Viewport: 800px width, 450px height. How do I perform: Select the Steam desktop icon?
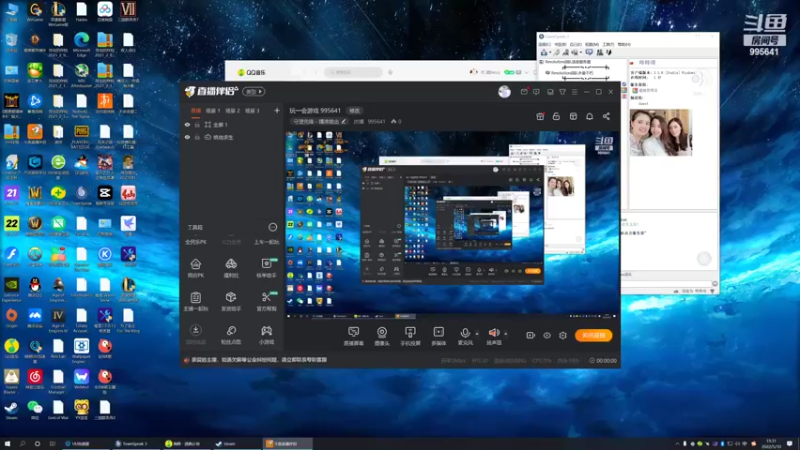pyautogui.click(x=11, y=411)
